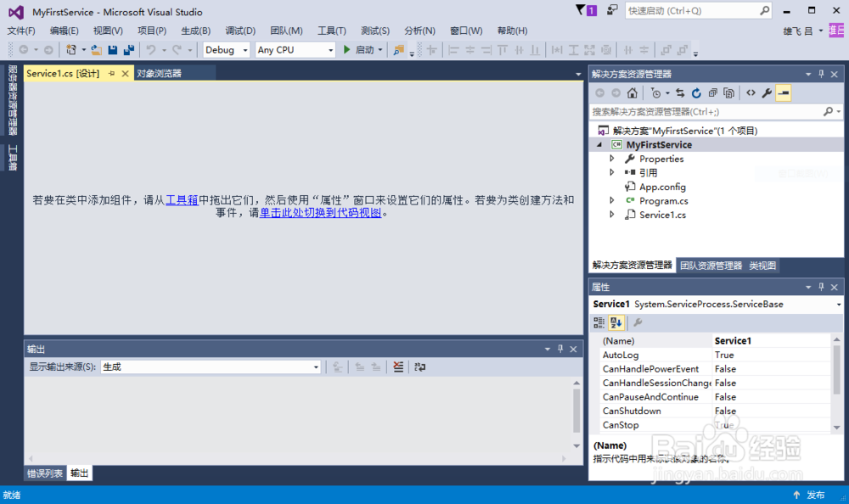The height and width of the screenshot is (504, 849).
Task: Refresh the Solution Explorer
Action: click(x=696, y=93)
